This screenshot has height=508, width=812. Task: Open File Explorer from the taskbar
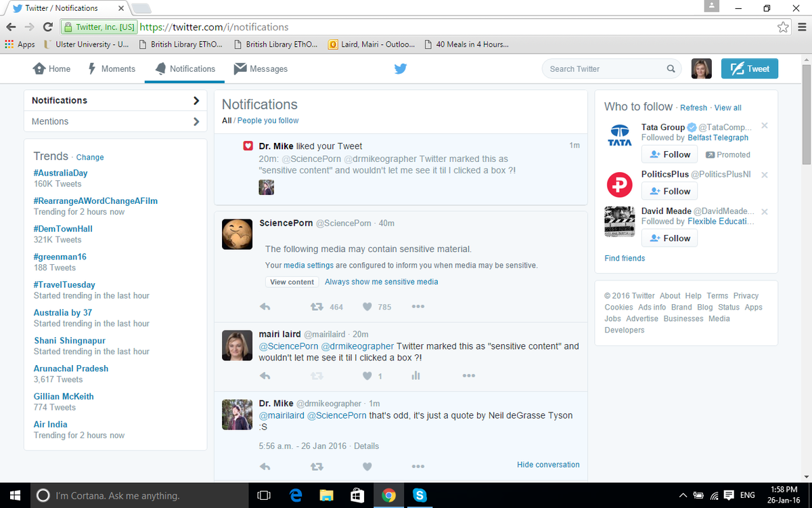coord(327,495)
